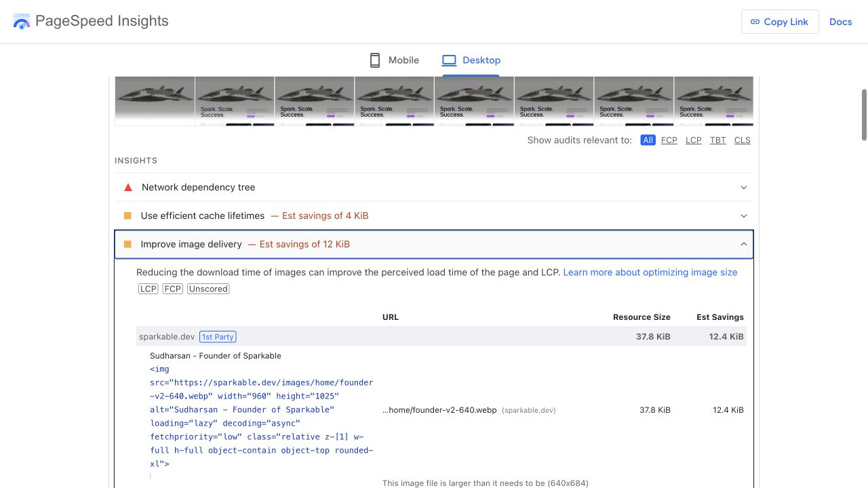Click 'This image file is larger' note

coord(486,483)
